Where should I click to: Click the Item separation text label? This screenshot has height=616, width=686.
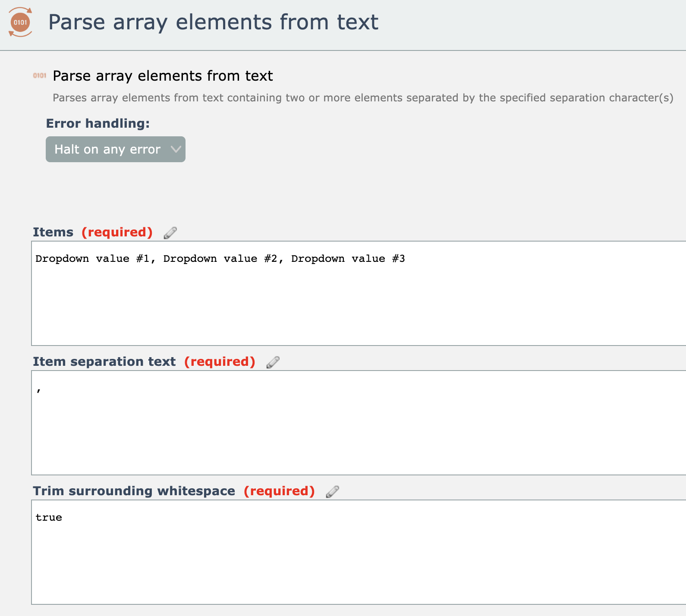point(104,361)
